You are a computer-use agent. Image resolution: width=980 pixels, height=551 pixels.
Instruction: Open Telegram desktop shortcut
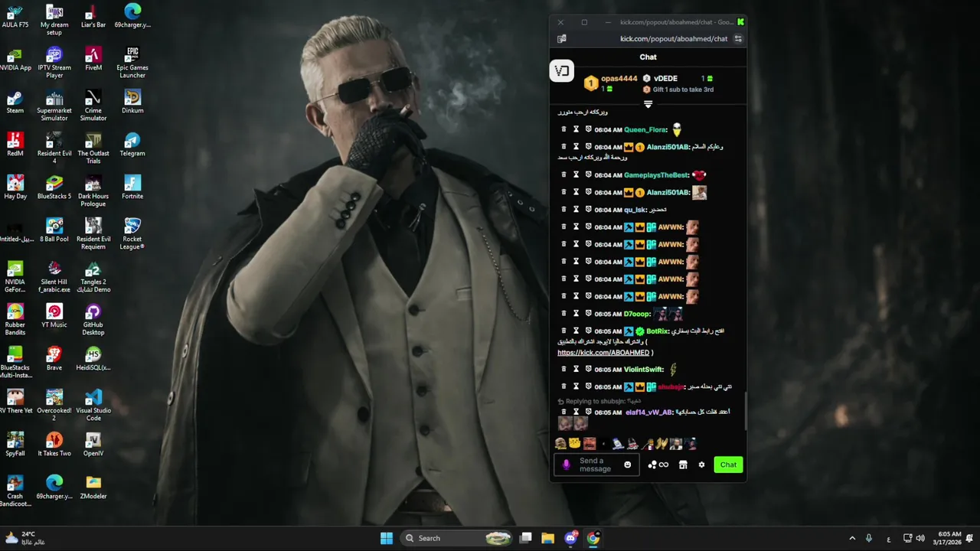pos(132,145)
